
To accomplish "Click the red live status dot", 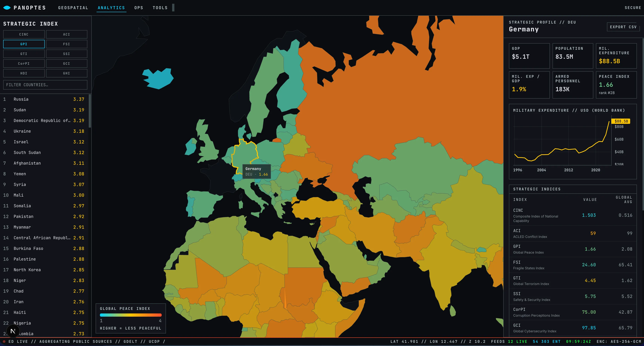I will click(x=4, y=342).
